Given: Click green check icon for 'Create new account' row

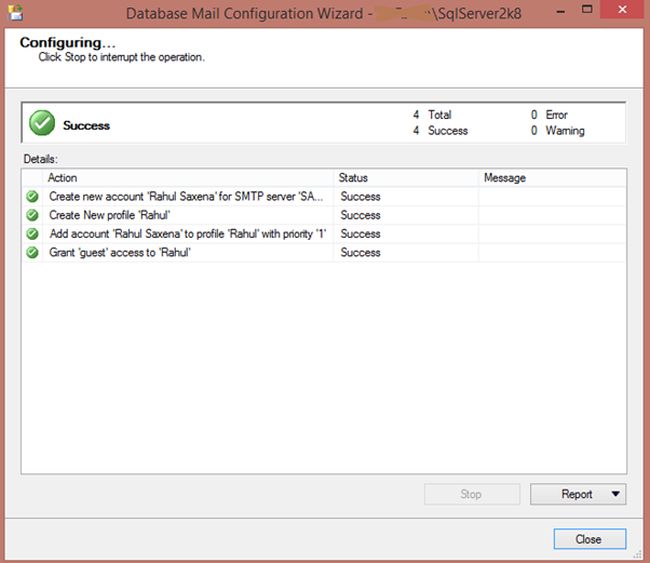Looking at the screenshot, I should pyautogui.click(x=32, y=197).
